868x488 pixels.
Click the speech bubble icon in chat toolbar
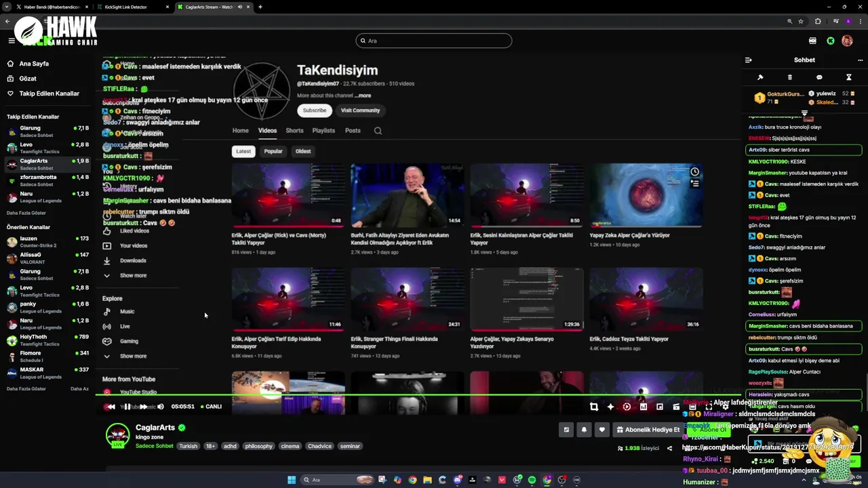819,77
